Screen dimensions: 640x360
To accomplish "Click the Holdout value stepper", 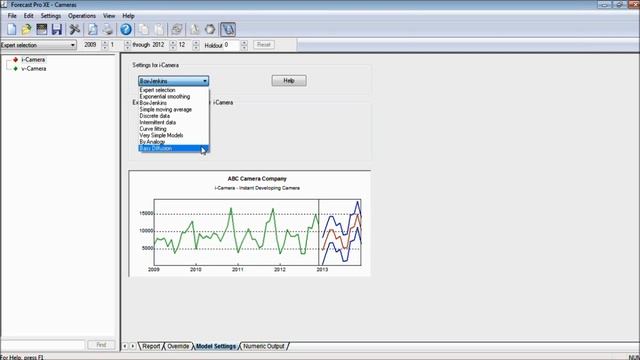I will [244, 45].
